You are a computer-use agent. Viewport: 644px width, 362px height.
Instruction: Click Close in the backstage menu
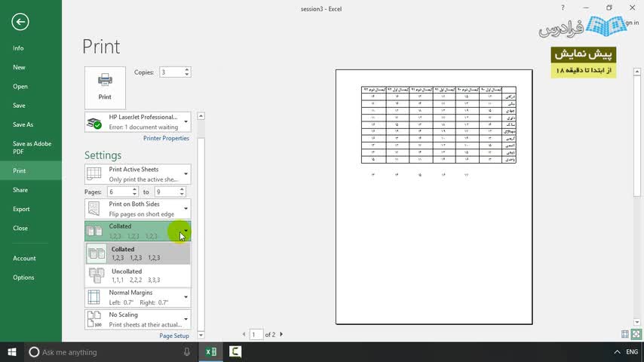pos(31,228)
